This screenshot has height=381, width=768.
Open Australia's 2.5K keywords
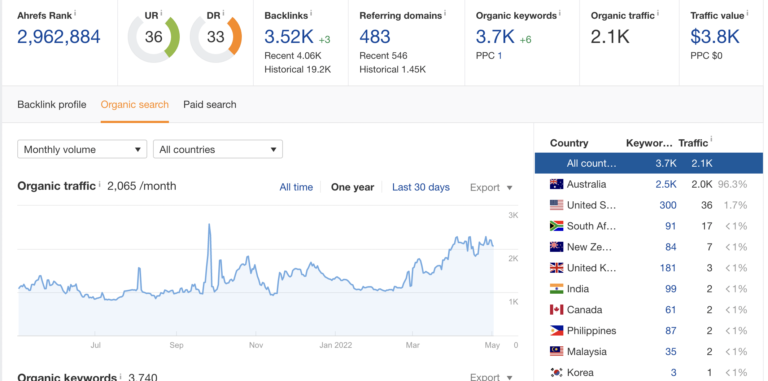pos(666,184)
